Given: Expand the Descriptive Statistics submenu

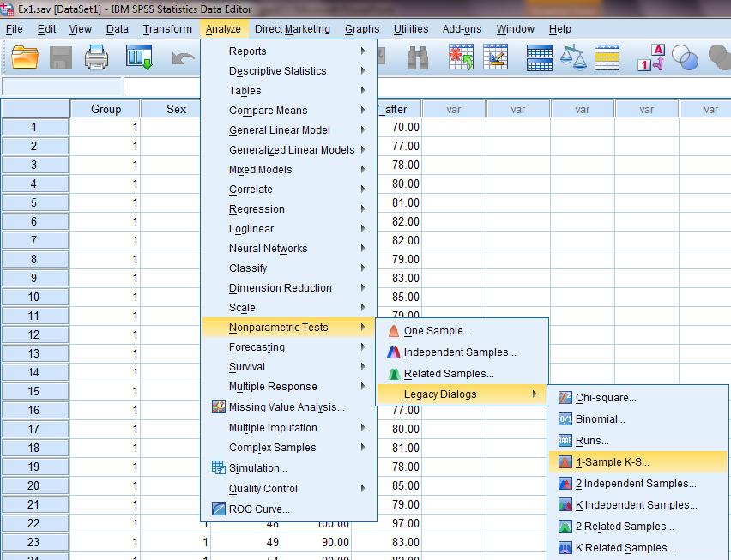Looking at the screenshot, I should tap(288, 71).
